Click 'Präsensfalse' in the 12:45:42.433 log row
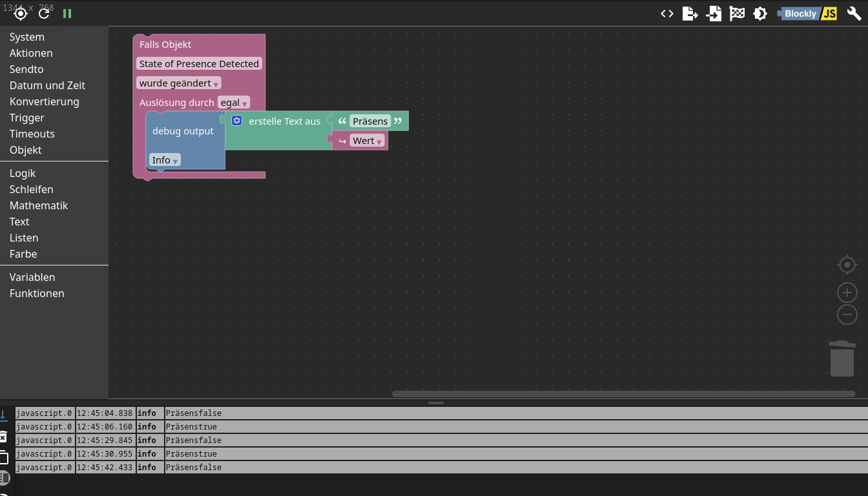 (x=194, y=468)
